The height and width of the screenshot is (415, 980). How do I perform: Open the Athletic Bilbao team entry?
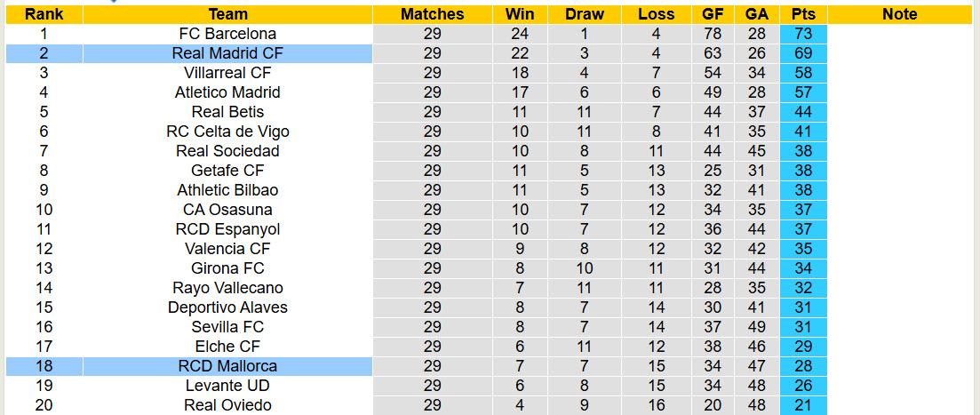pyautogui.click(x=227, y=190)
